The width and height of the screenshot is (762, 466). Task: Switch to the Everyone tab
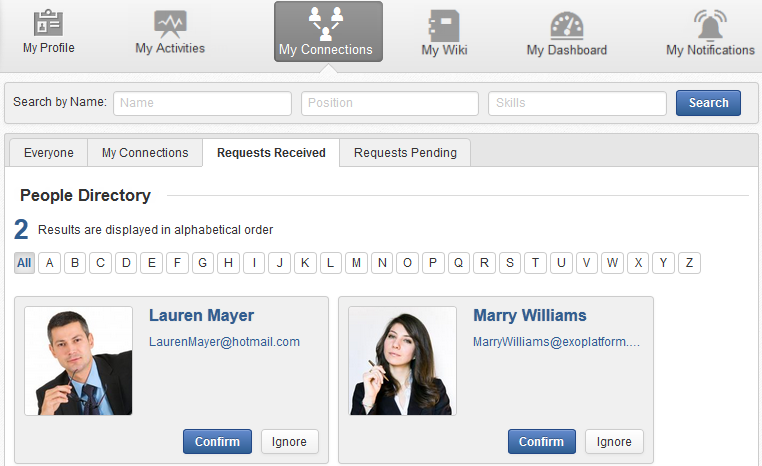click(48, 153)
